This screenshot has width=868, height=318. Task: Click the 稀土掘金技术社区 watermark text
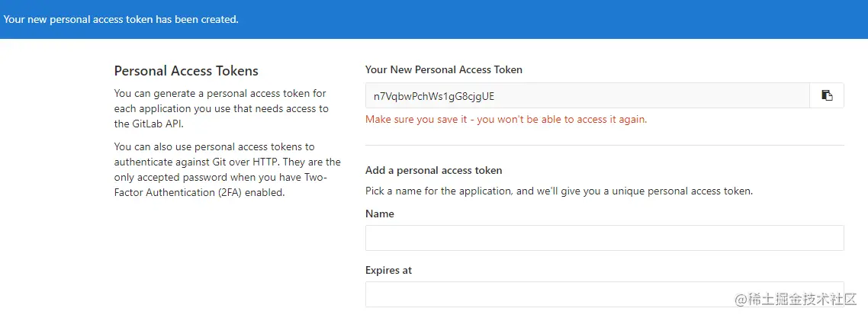tap(802, 300)
